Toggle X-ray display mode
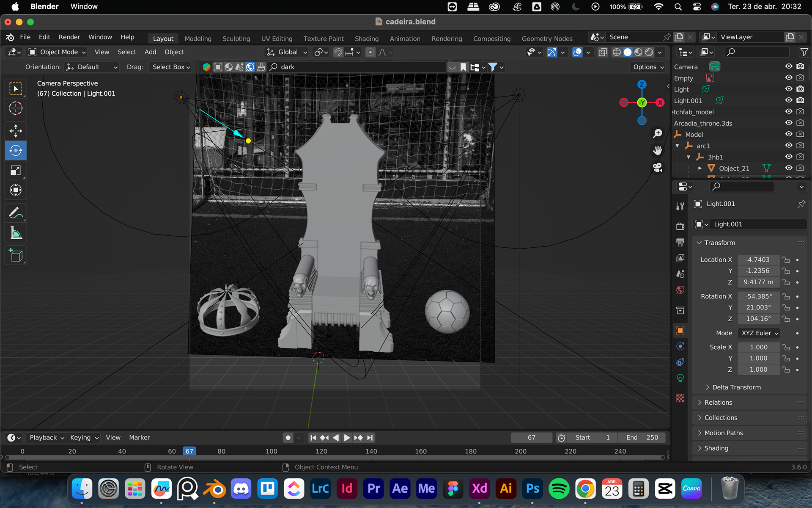The width and height of the screenshot is (812, 508). [603, 52]
